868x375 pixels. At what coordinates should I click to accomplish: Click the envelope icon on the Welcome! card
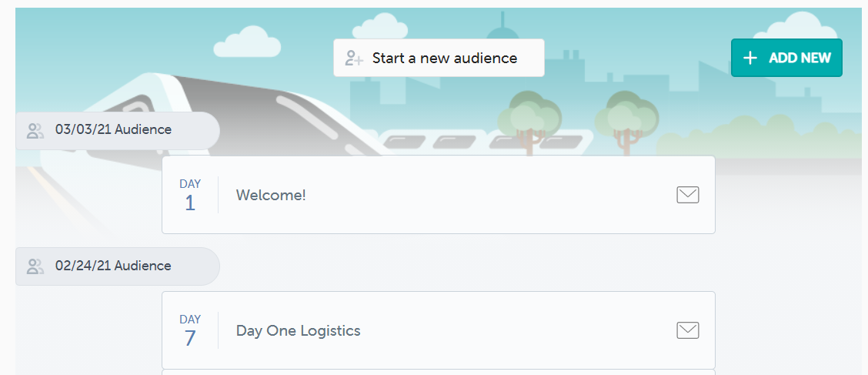point(687,195)
